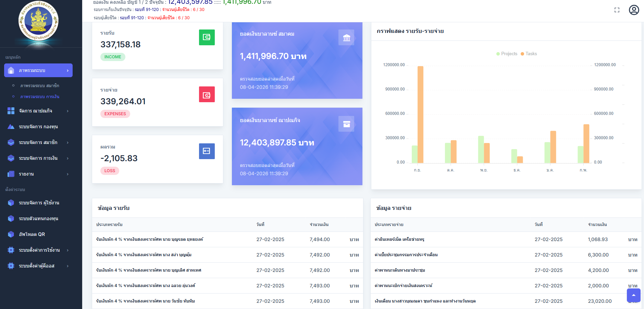644x309 pixels.
Task: Click the archive box icon on ฌาปนกิจ card
Action: (346, 124)
